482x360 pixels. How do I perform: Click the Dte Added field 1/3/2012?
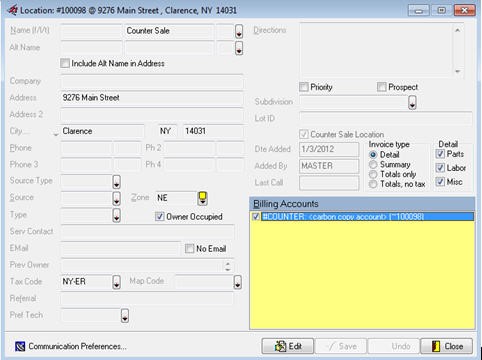tap(329, 149)
